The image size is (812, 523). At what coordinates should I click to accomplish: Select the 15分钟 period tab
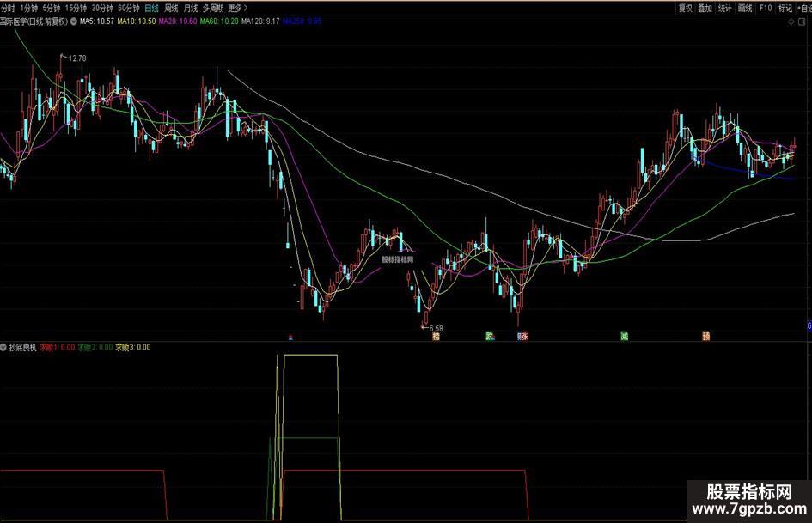(x=76, y=9)
